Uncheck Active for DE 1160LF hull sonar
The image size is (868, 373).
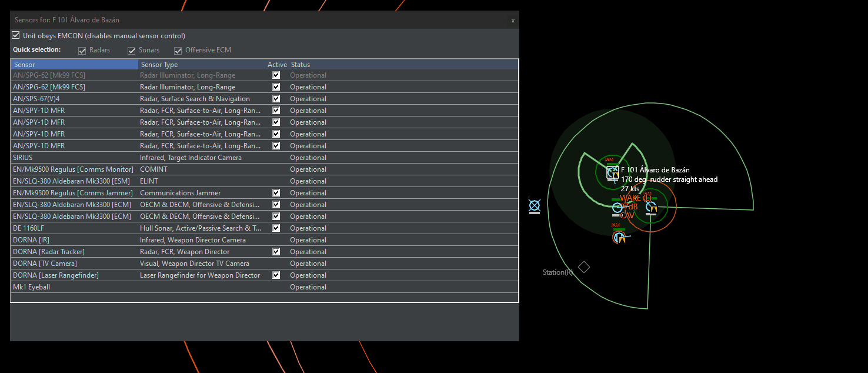point(276,228)
